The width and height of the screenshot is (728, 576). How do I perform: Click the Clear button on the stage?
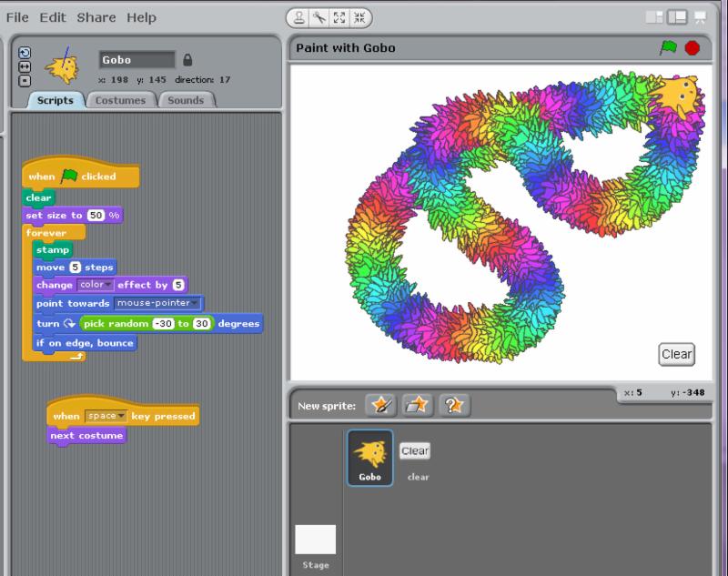tap(676, 355)
